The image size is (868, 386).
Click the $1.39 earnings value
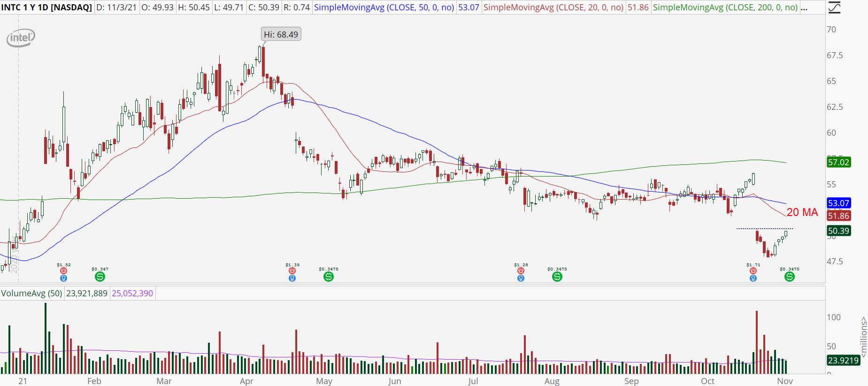click(x=292, y=265)
